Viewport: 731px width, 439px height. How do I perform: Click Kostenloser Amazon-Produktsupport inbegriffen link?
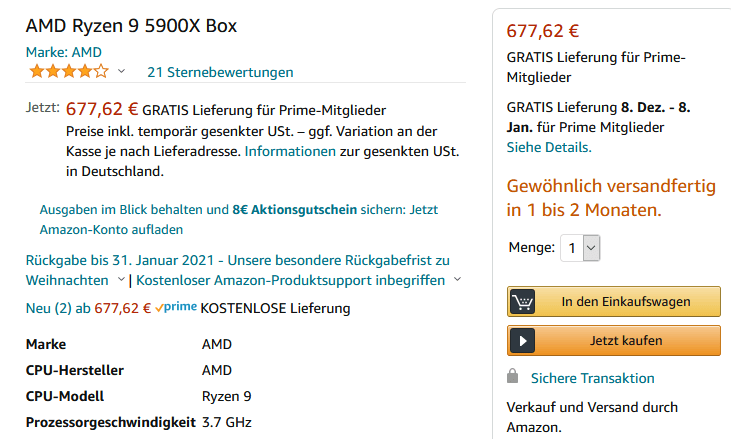(290, 281)
